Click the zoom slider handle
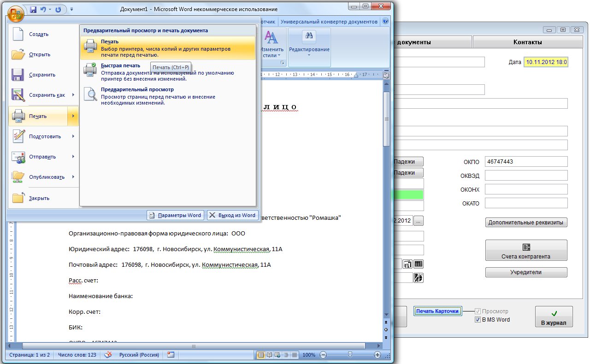Viewport: 590px width, 364px height. click(x=350, y=355)
